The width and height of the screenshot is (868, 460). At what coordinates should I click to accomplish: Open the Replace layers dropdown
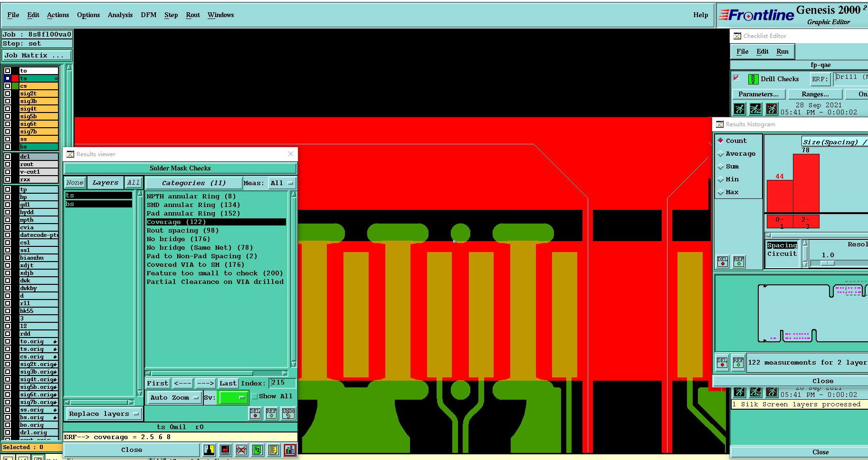pyautogui.click(x=104, y=414)
